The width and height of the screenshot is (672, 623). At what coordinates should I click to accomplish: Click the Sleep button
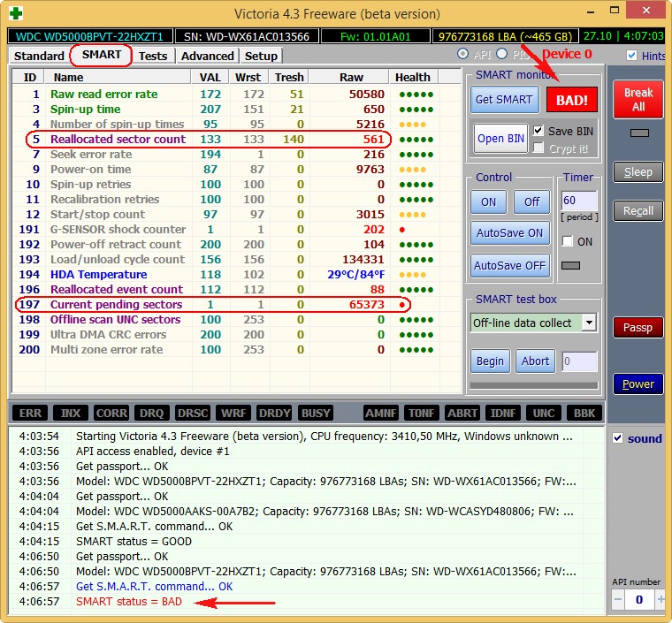[x=638, y=172]
